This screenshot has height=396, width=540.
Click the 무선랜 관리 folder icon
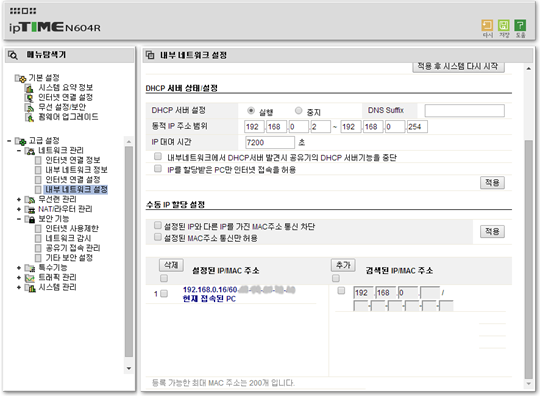30,200
